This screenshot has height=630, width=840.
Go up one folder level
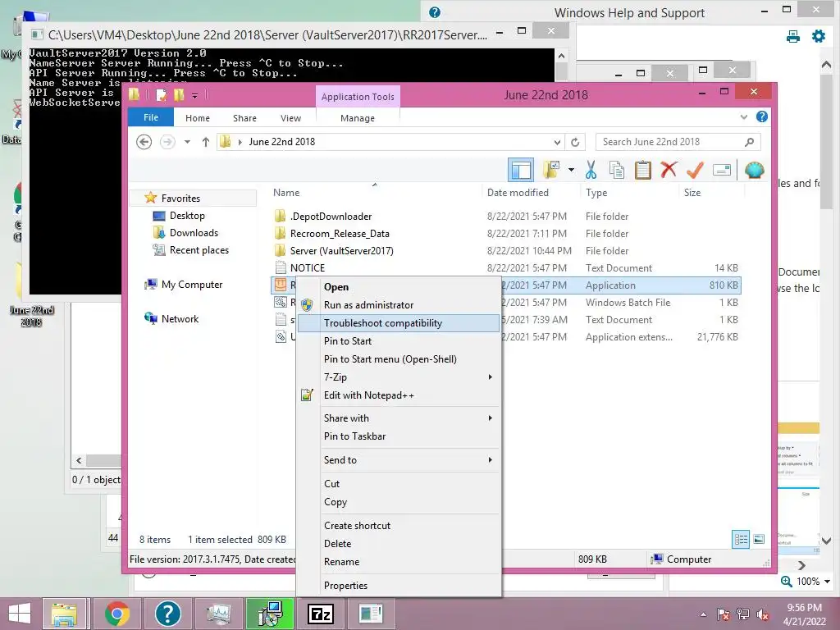click(206, 142)
